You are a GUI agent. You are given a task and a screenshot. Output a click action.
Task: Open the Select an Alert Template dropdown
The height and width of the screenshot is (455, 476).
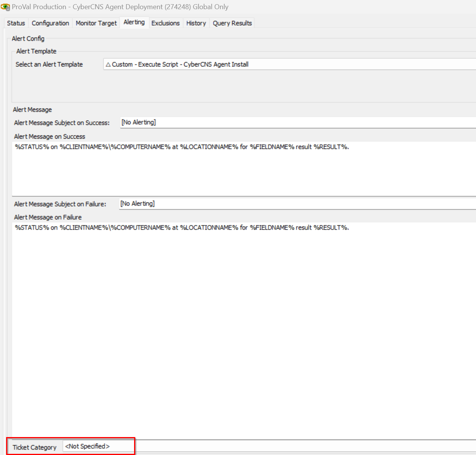[x=289, y=65]
